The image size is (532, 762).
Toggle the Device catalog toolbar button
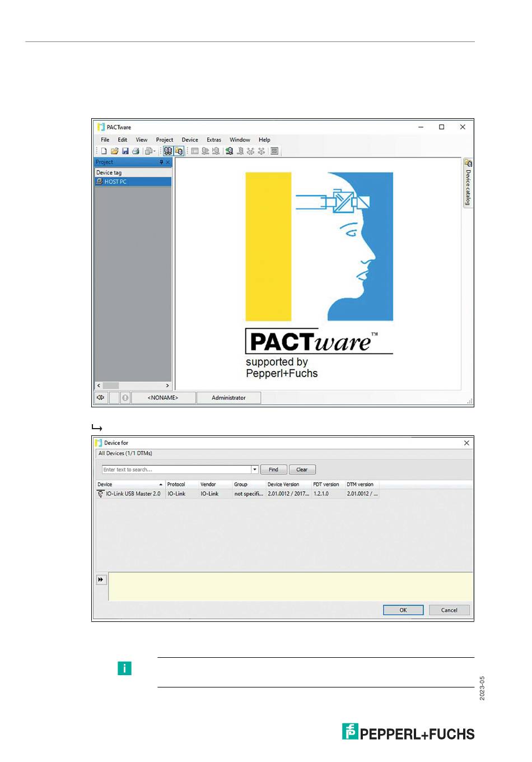click(179, 151)
